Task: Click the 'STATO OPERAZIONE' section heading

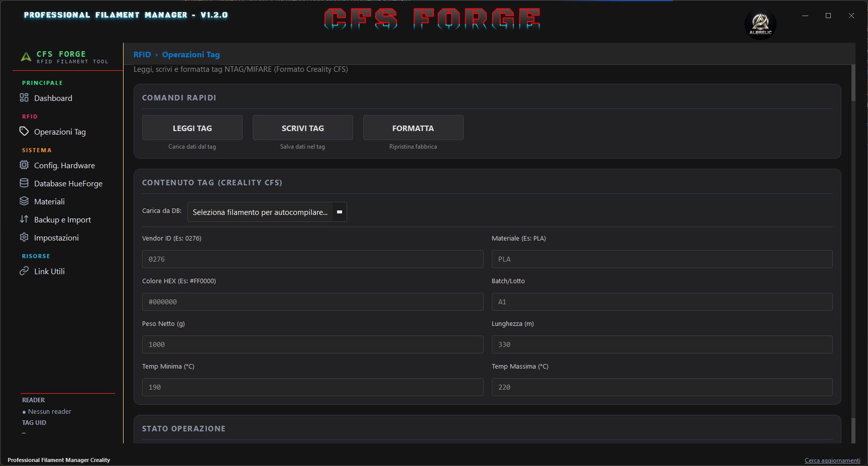Action: click(x=184, y=429)
